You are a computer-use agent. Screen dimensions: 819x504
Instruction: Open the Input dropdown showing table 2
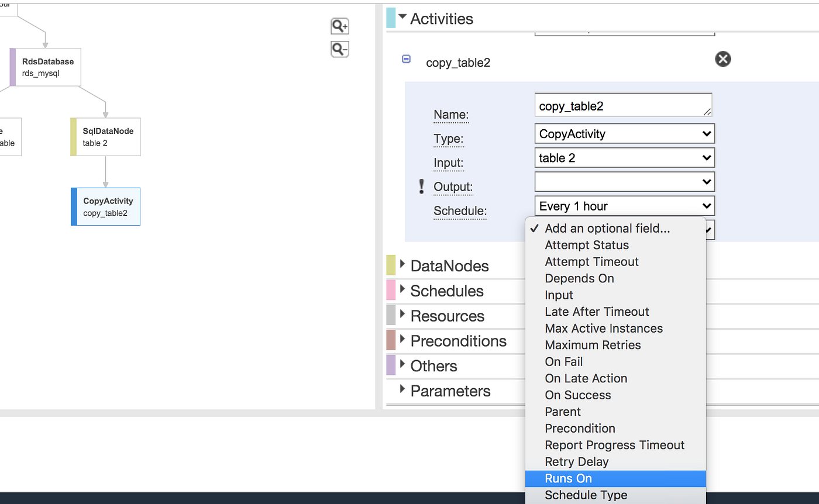(624, 157)
